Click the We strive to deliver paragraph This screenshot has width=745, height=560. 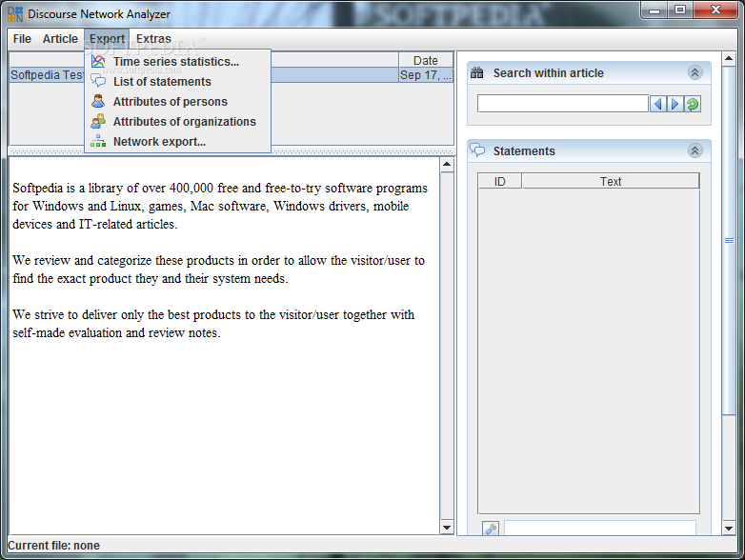coord(213,324)
